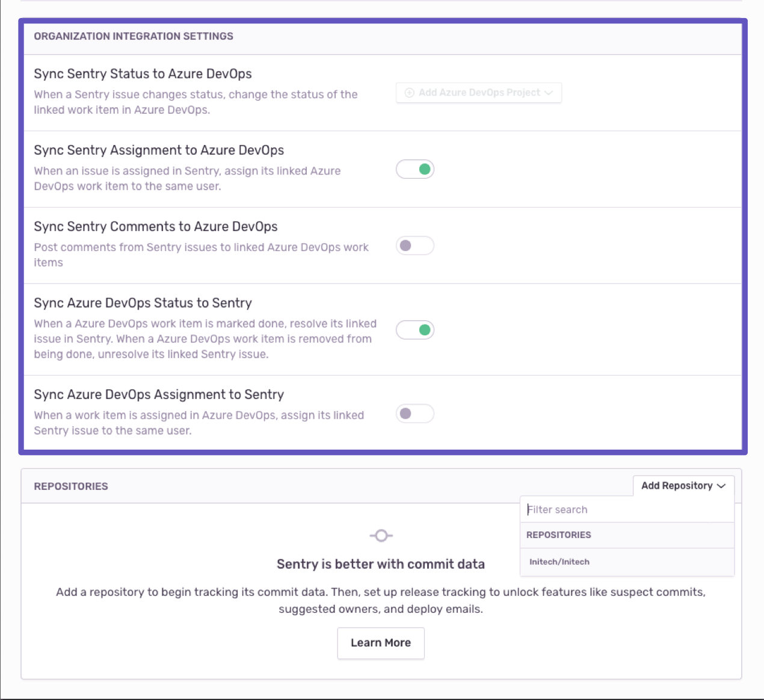
Task: Enable Sync Sentry Comments to Azure DevOps toggle
Action: click(x=415, y=246)
